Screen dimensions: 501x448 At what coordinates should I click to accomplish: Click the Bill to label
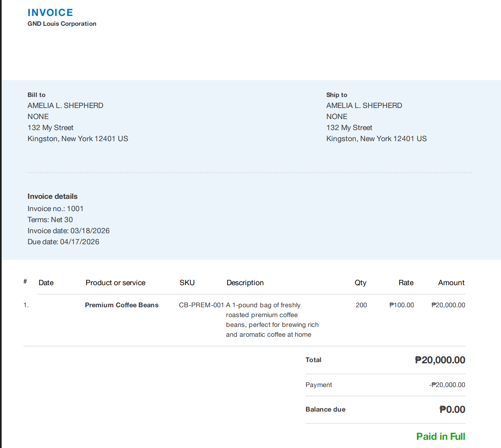[36, 95]
